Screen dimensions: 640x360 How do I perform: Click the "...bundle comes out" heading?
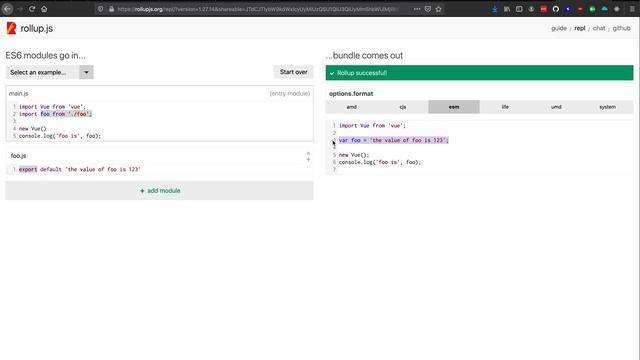coord(364,56)
